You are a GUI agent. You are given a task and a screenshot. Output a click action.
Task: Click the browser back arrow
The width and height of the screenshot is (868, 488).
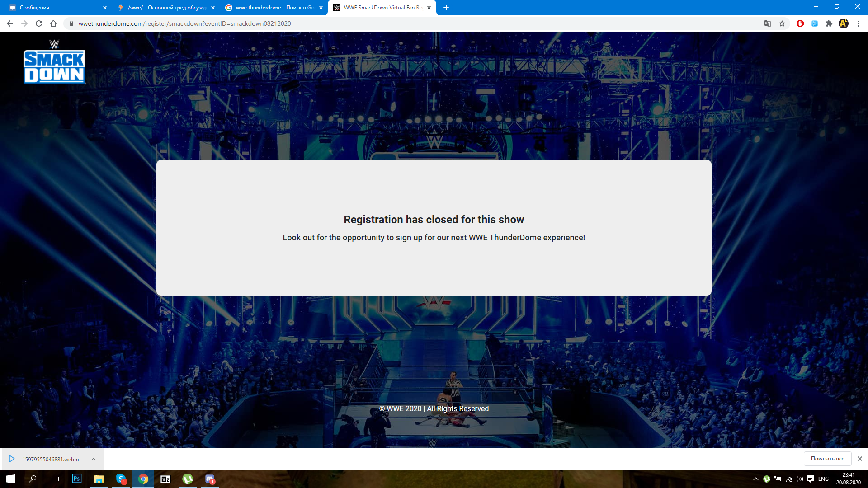pyautogui.click(x=10, y=23)
